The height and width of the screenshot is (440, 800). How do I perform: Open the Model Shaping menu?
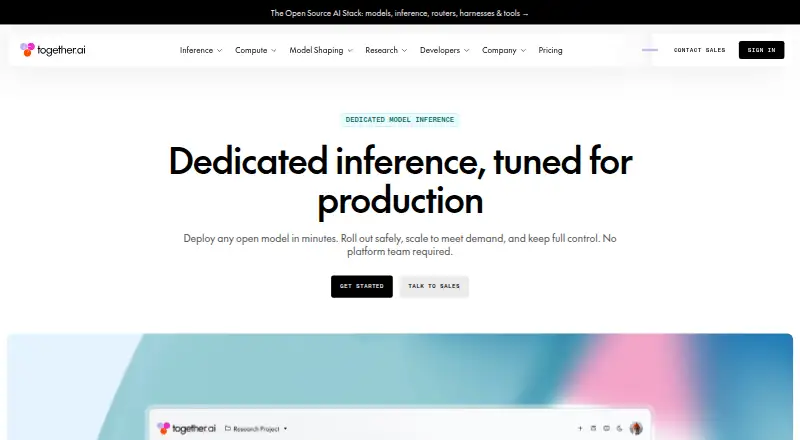[316, 50]
